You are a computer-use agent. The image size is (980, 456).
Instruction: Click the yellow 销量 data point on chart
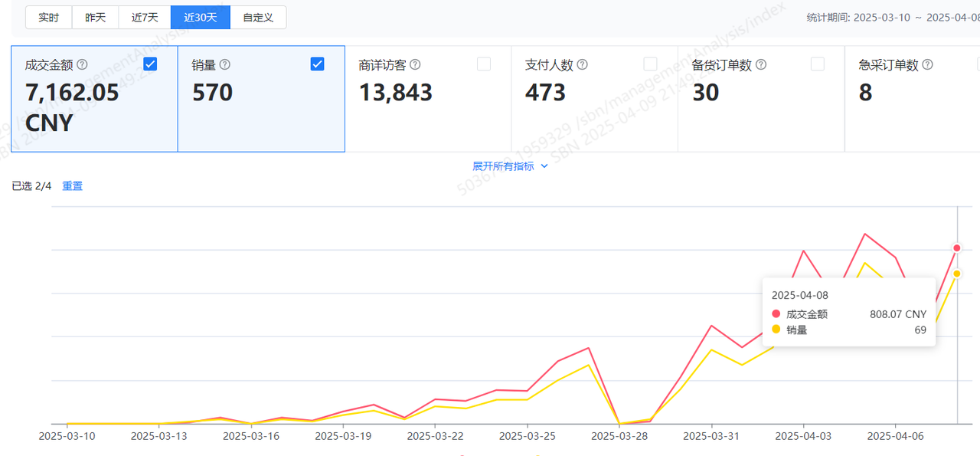pyautogui.click(x=957, y=274)
